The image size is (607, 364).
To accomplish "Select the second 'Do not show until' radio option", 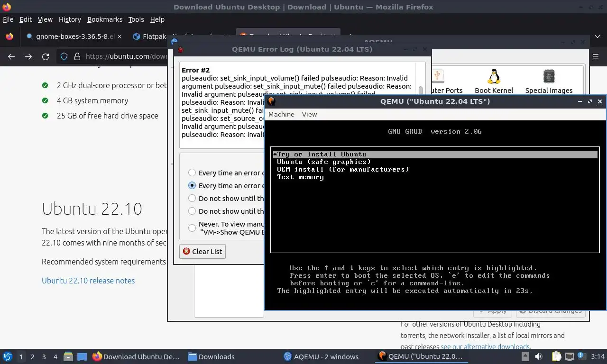I will 192,211.
